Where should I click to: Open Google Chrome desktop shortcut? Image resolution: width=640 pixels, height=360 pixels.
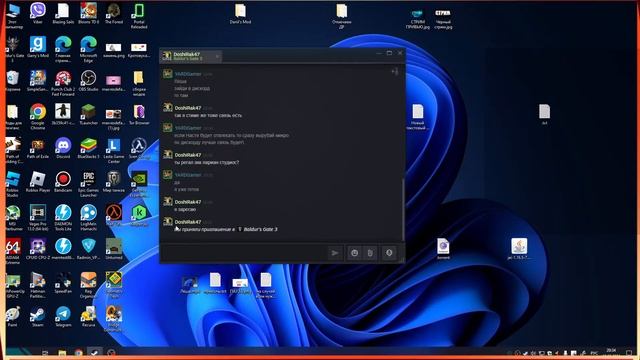click(38, 117)
